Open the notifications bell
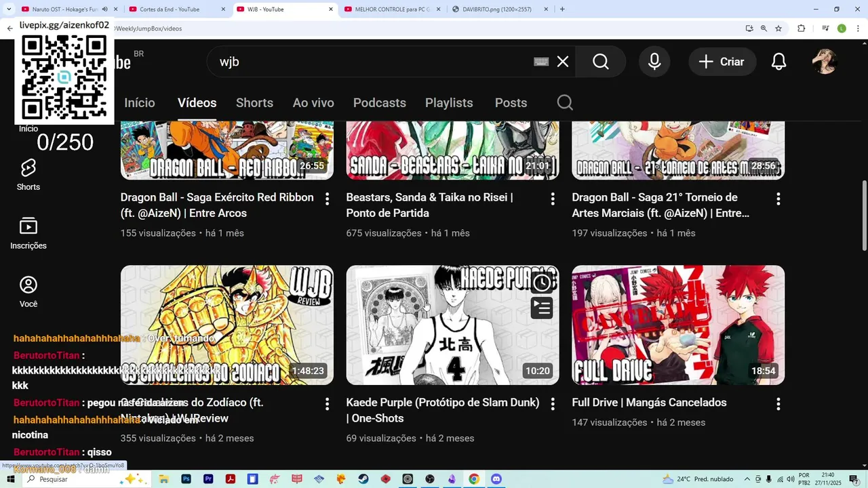The width and height of the screenshot is (868, 488). click(779, 62)
